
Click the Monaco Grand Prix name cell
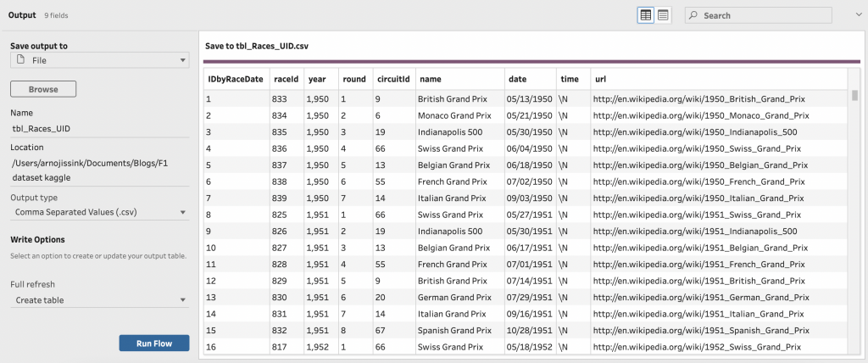tap(454, 115)
